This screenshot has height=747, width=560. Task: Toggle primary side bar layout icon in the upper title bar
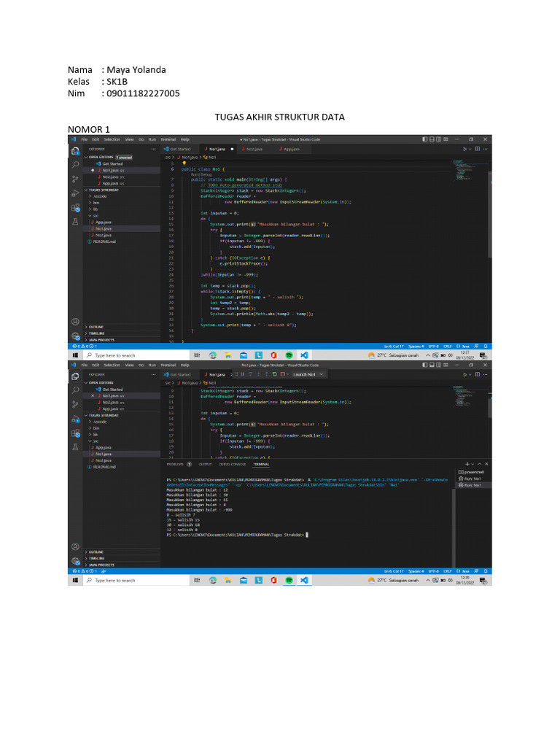tap(425, 139)
